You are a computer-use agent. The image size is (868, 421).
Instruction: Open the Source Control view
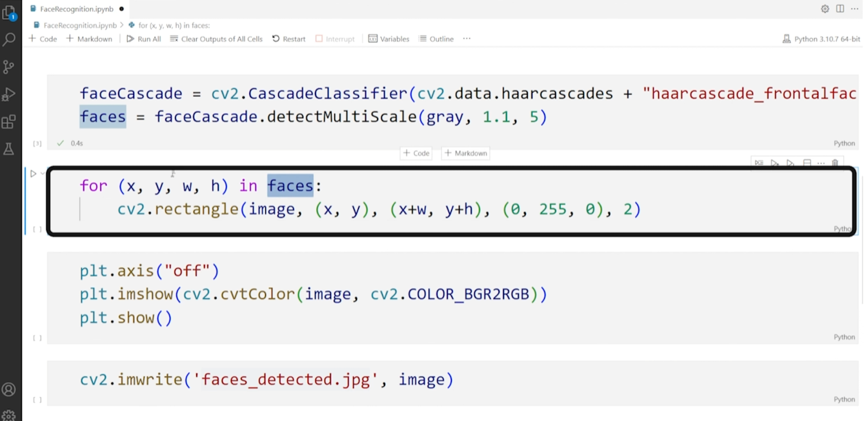click(x=9, y=67)
